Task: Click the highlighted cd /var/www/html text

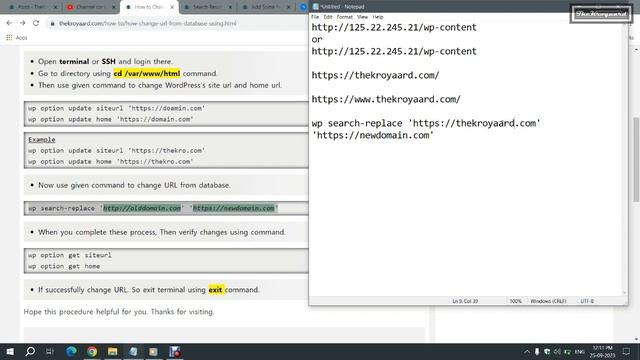Action: 147,73
